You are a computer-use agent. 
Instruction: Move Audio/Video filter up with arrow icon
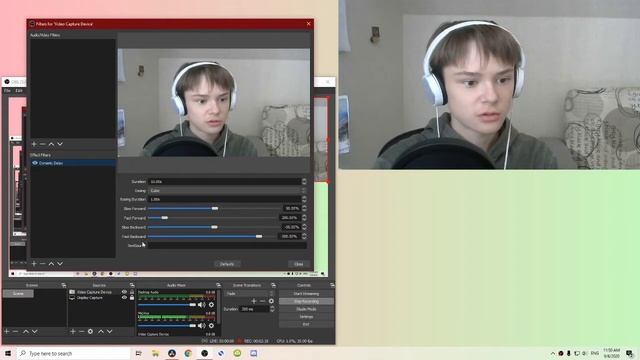click(x=51, y=144)
